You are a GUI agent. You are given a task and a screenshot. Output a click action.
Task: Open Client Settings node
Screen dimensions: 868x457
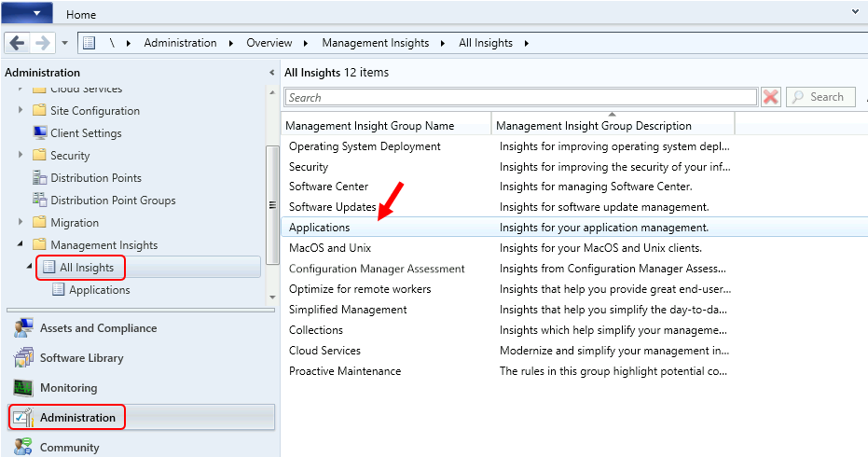tap(86, 133)
